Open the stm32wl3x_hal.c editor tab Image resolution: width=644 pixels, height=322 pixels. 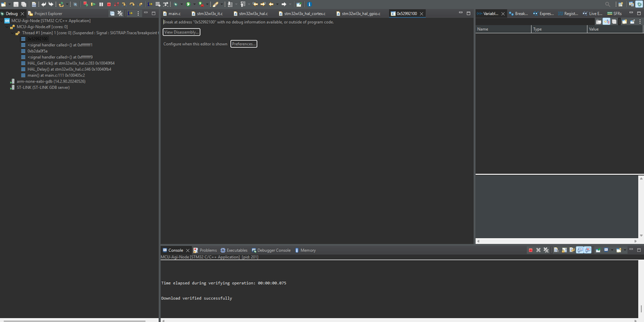[250, 14]
